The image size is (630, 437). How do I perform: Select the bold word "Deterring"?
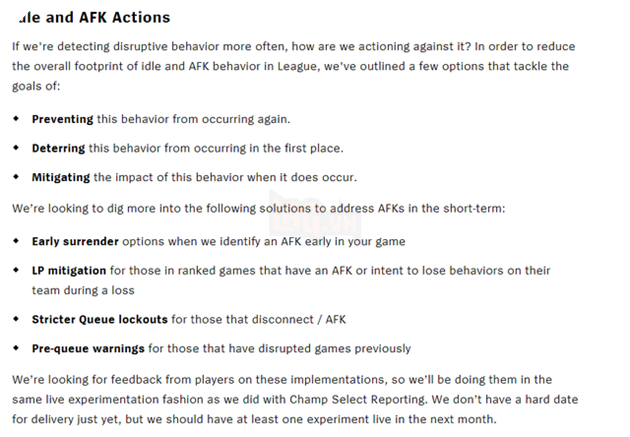click(x=59, y=148)
